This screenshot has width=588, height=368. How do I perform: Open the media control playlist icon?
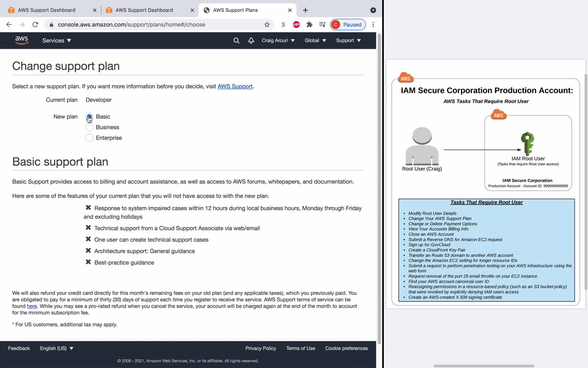point(322,25)
